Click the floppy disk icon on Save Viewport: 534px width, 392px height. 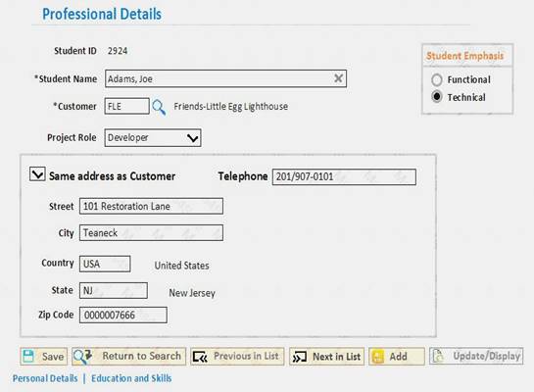click(28, 357)
